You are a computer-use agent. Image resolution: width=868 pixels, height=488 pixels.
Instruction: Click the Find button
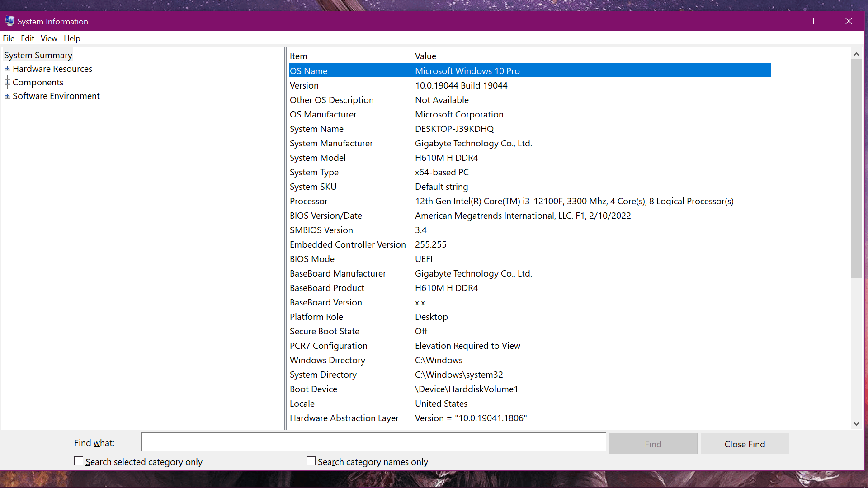[x=653, y=444]
